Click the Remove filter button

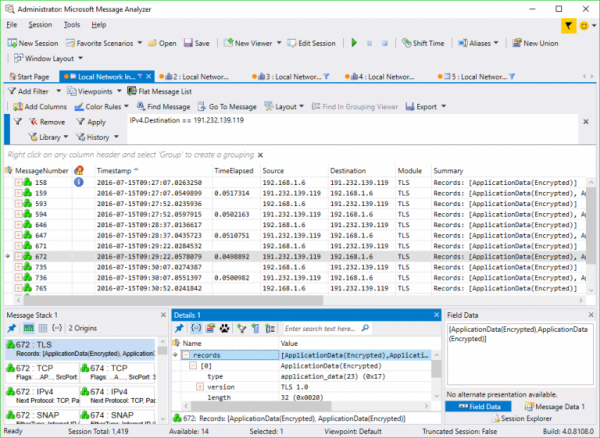tap(47, 122)
